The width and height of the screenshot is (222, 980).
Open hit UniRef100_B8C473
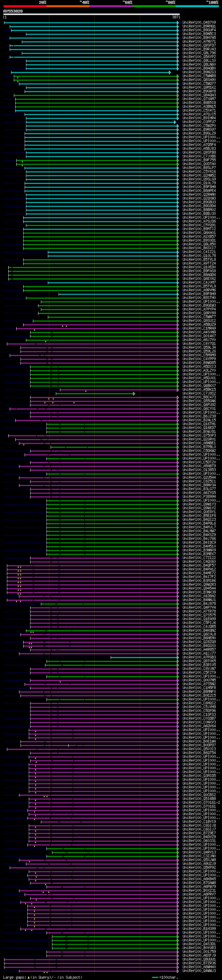pos(199,397)
